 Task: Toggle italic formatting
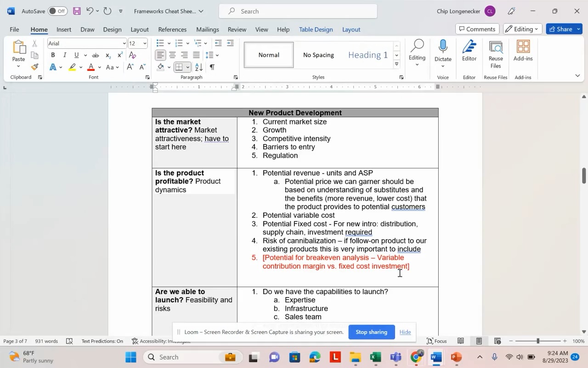click(x=65, y=55)
